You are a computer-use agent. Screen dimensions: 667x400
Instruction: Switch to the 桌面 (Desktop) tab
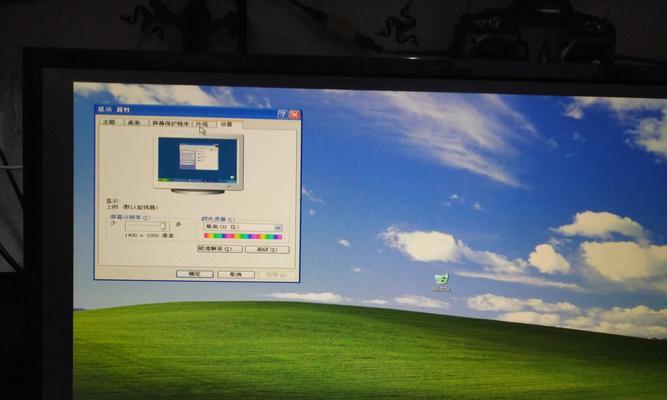coord(134,123)
